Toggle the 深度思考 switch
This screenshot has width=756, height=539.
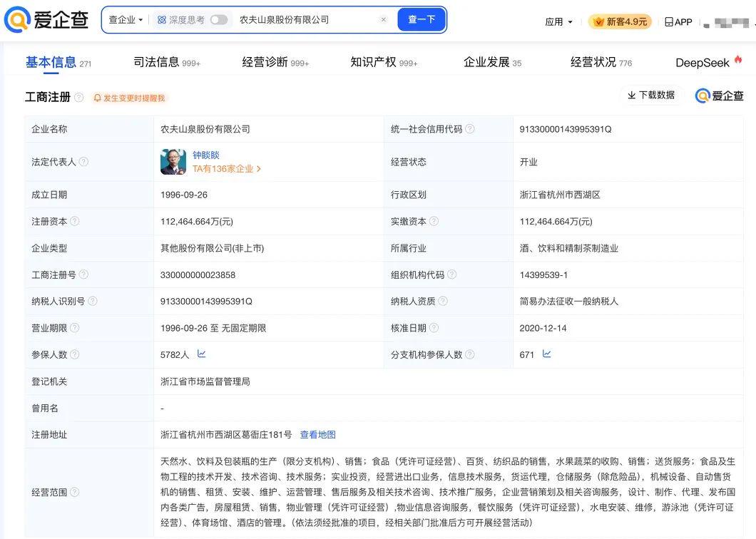point(218,20)
